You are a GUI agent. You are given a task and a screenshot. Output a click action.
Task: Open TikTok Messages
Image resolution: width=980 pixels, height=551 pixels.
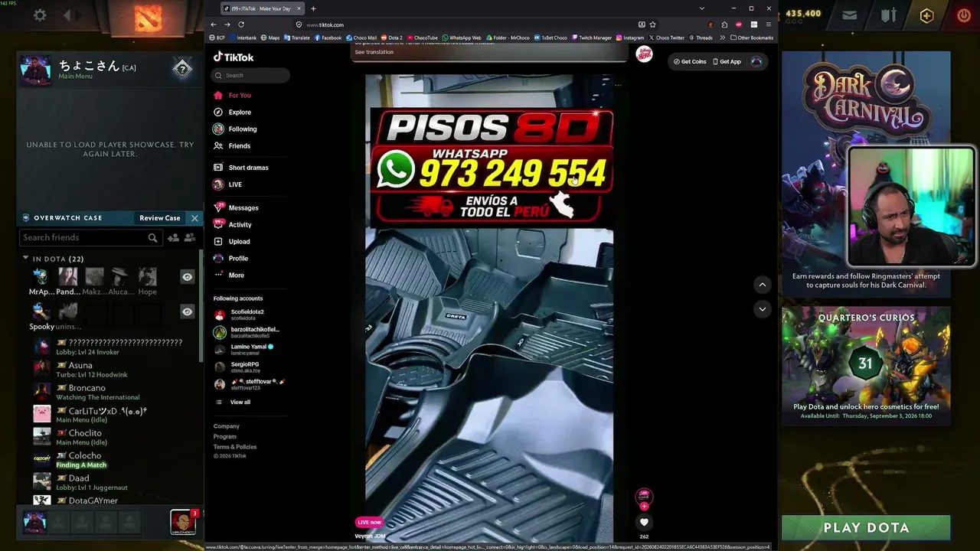(236, 207)
